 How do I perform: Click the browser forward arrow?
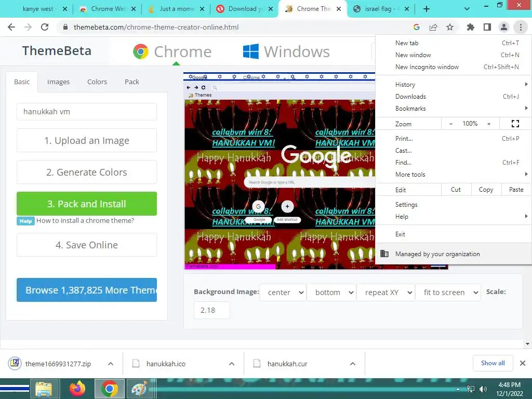[x=28, y=27]
